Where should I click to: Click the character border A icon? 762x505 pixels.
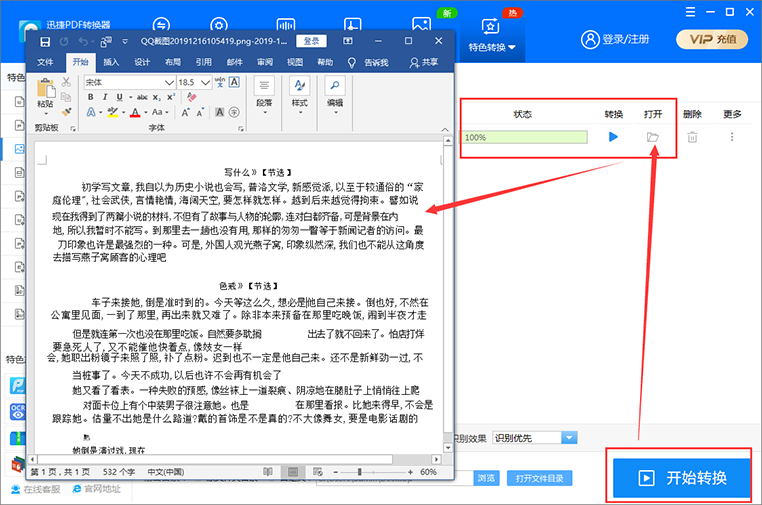pos(234,82)
